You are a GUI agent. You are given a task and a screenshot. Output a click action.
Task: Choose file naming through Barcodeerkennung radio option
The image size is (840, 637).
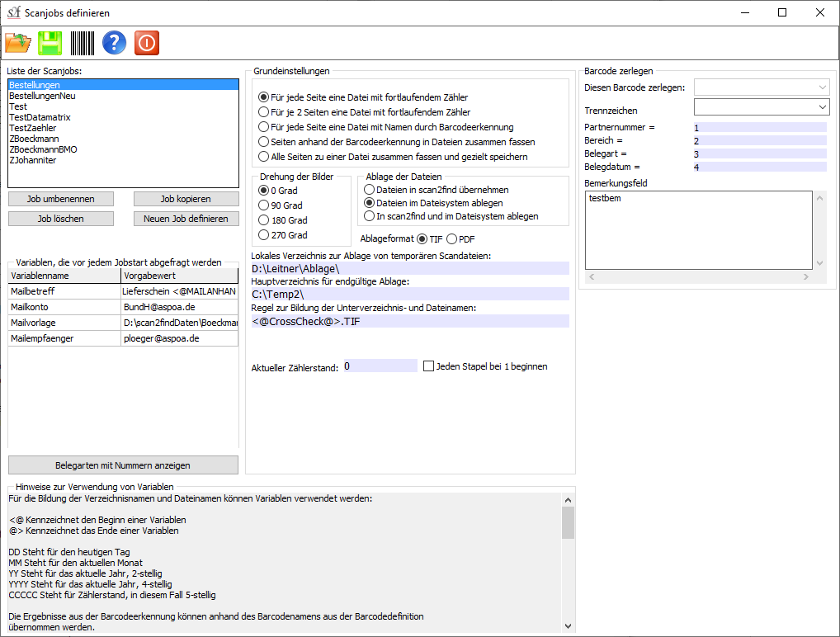385,128
